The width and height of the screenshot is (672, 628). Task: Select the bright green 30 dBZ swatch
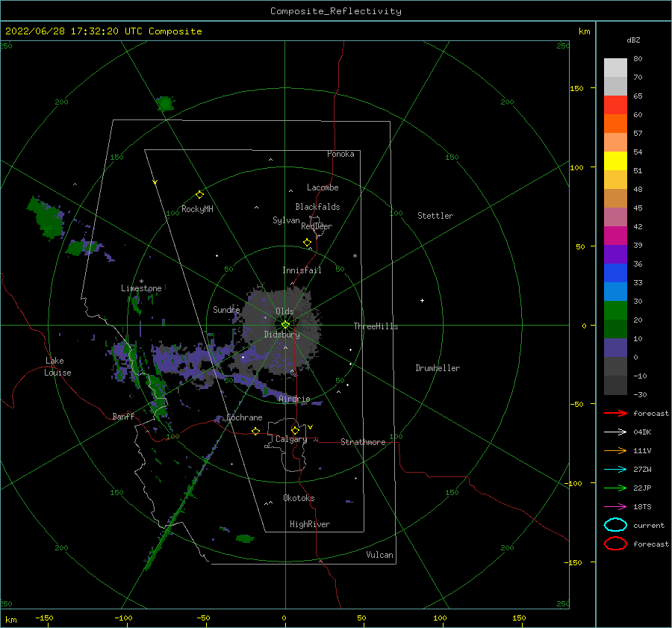pos(615,311)
